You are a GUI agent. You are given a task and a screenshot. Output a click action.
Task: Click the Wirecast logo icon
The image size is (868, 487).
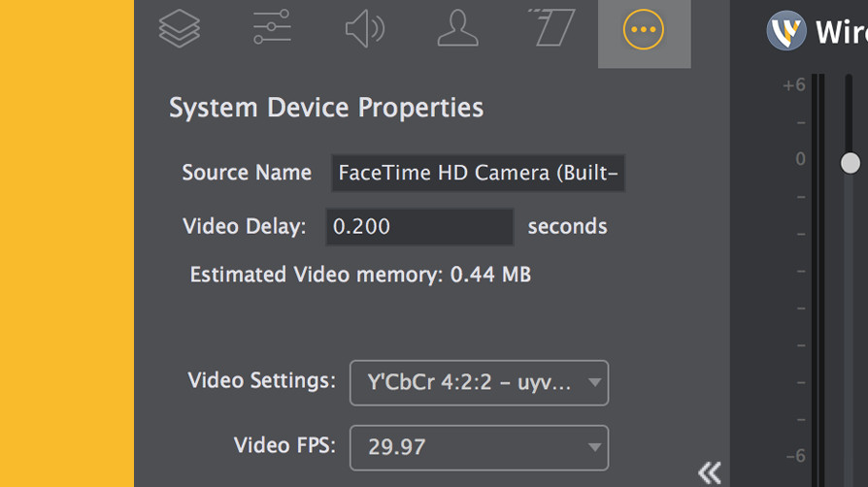pos(786,30)
